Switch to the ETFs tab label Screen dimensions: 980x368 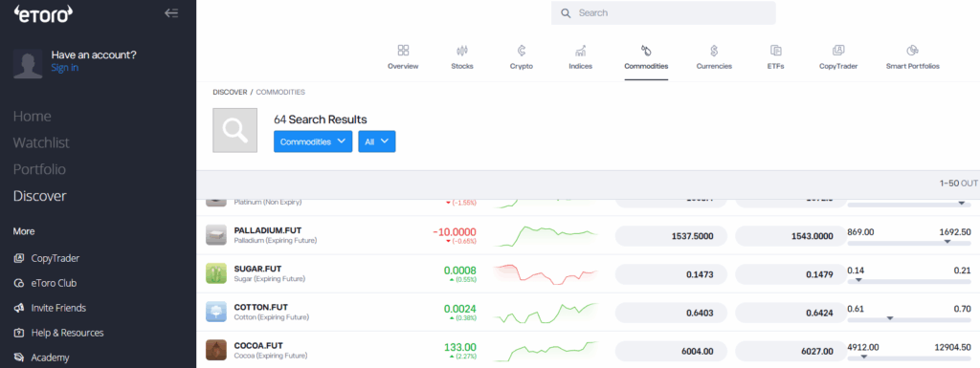(776, 66)
